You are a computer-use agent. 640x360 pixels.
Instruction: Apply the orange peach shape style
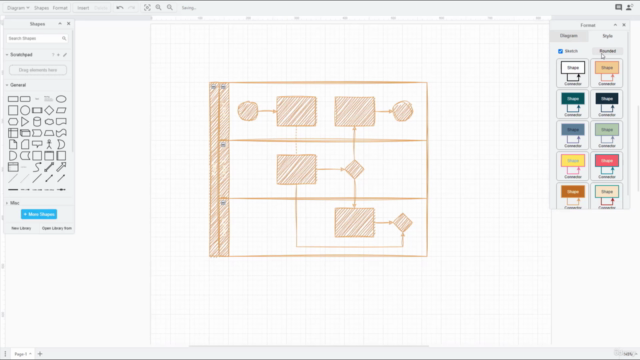click(607, 73)
